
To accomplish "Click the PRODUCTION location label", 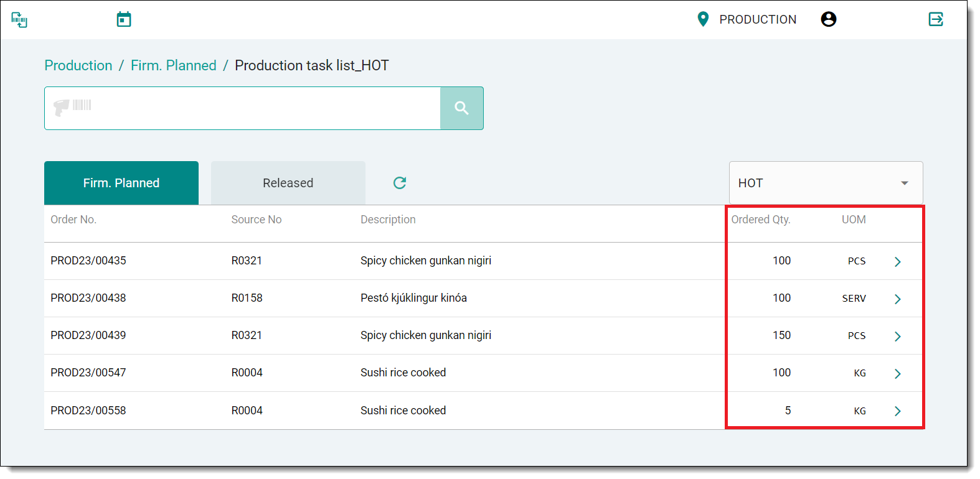I will tap(758, 19).
